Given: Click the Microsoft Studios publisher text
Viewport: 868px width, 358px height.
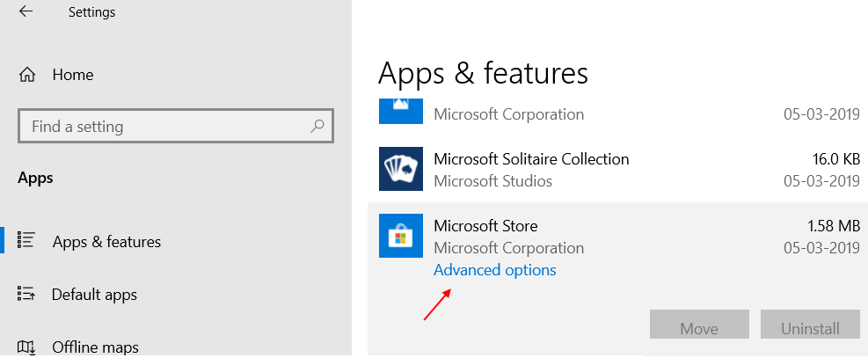Looking at the screenshot, I should pyautogui.click(x=492, y=181).
